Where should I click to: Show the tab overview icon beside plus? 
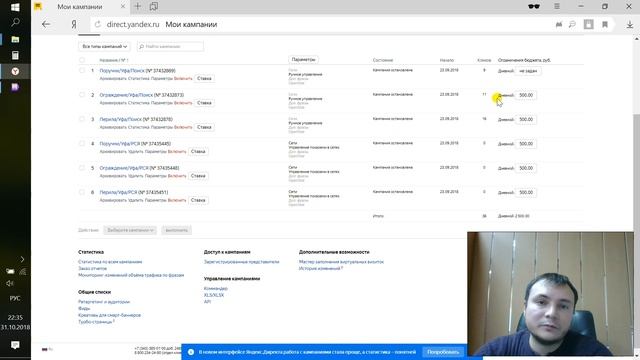click(153, 7)
